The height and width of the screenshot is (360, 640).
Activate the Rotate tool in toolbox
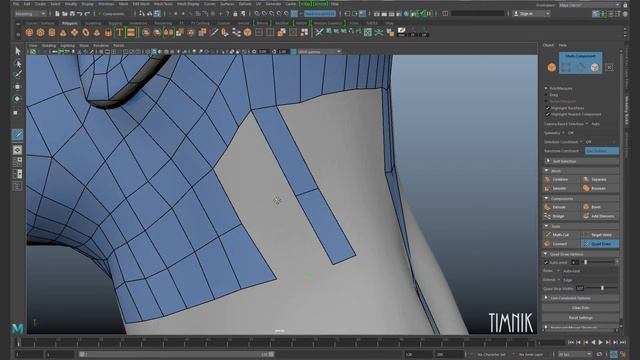18,99
